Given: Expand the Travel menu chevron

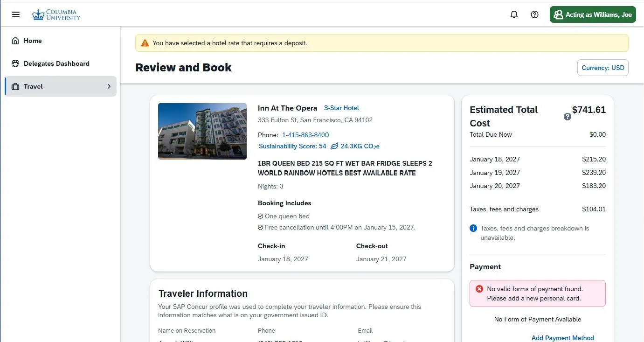Looking at the screenshot, I should tap(109, 86).
